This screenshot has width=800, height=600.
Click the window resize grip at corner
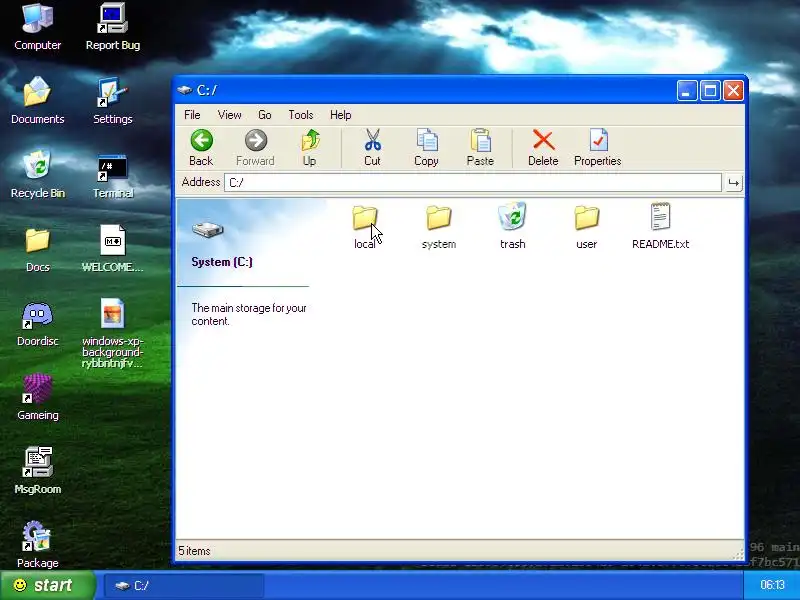(x=738, y=555)
